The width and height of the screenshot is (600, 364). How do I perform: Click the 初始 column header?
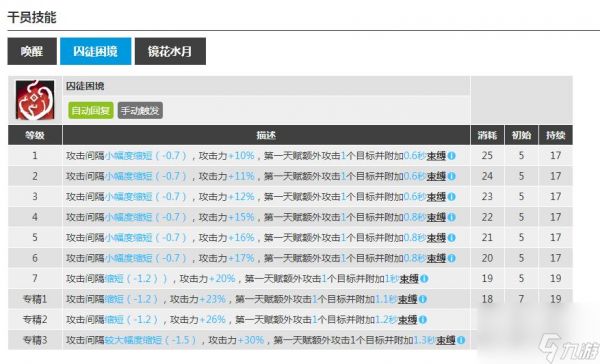[x=521, y=135]
